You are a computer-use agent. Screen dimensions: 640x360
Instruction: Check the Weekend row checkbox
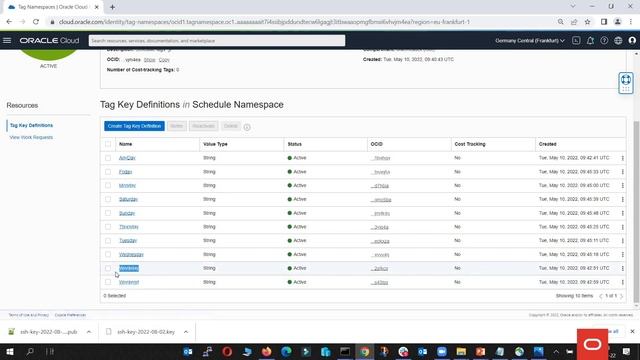click(108, 282)
